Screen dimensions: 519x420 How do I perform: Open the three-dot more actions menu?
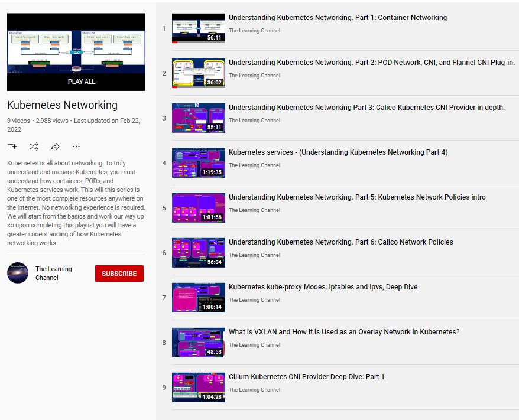(x=76, y=146)
